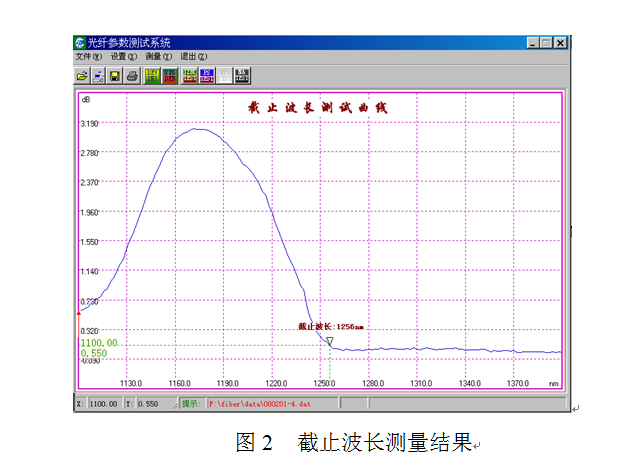
Task: Open the 测量 menu
Action: 159,57
